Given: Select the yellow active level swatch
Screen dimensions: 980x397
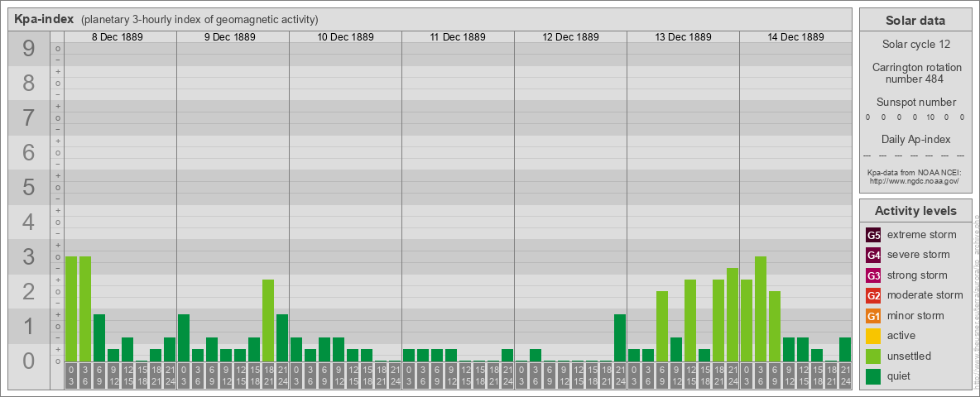Looking at the screenshot, I should pos(873,336).
